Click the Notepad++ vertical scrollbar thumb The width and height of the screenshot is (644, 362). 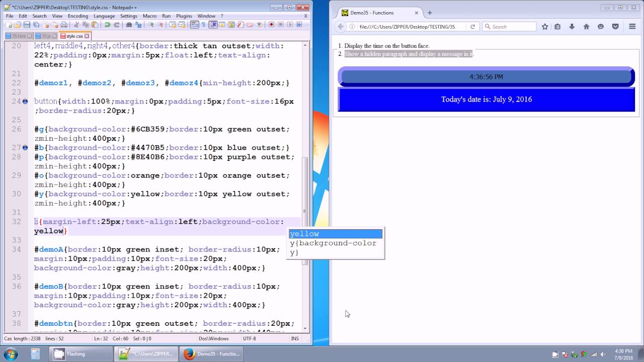tap(304, 211)
